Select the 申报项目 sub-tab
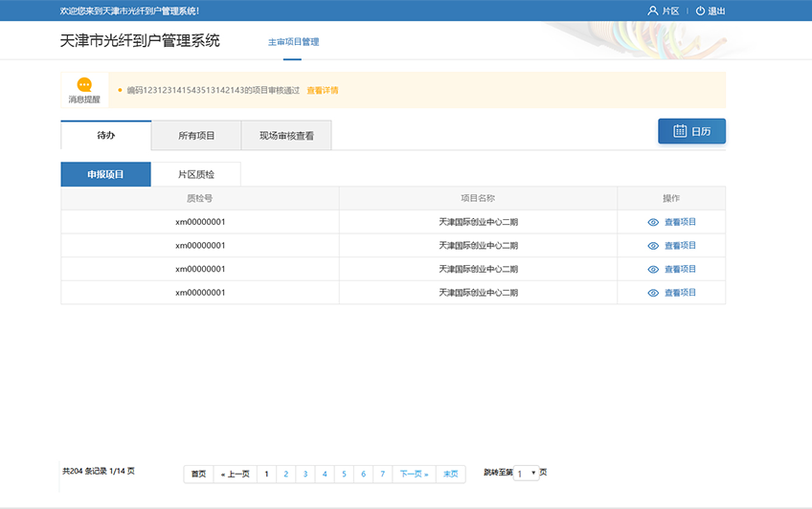 pos(105,175)
